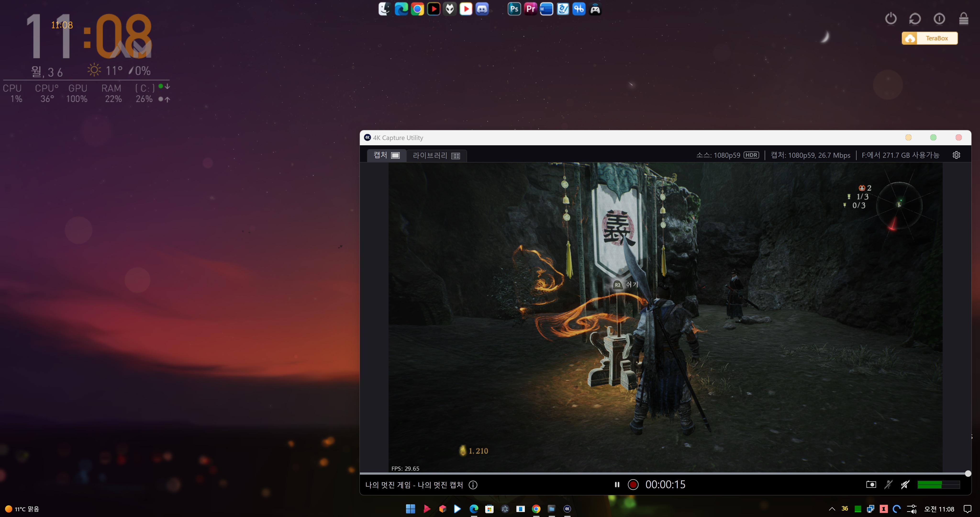This screenshot has width=980, height=517.
Task: Open Google Chrome in the taskbar
Action: [536, 509]
